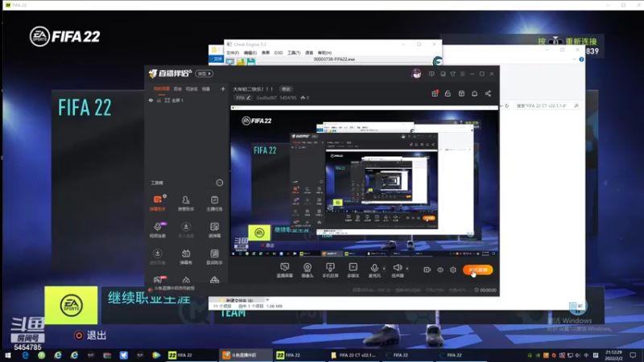Add phone screen-cast source
644x362 pixels.
pyautogui.click(x=330, y=270)
